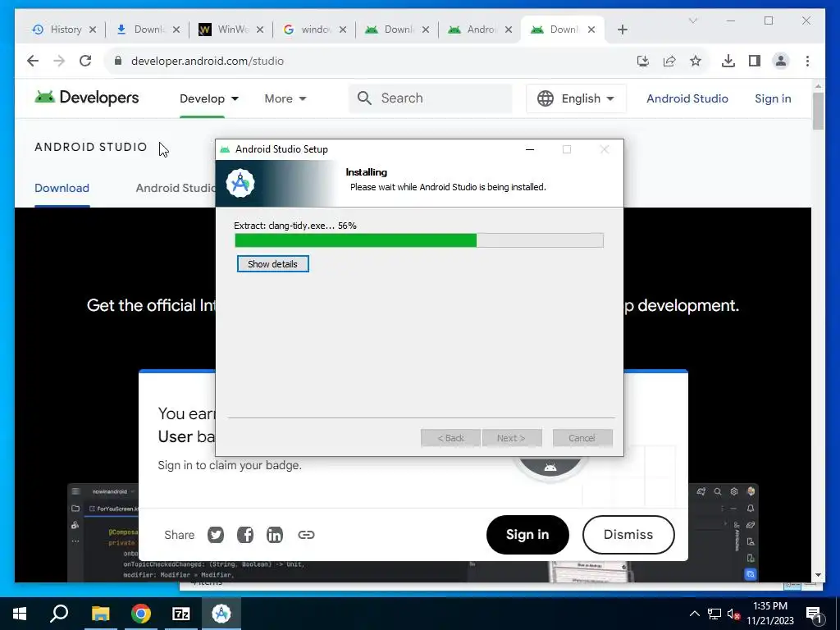Open a new Chrome tab

622,30
